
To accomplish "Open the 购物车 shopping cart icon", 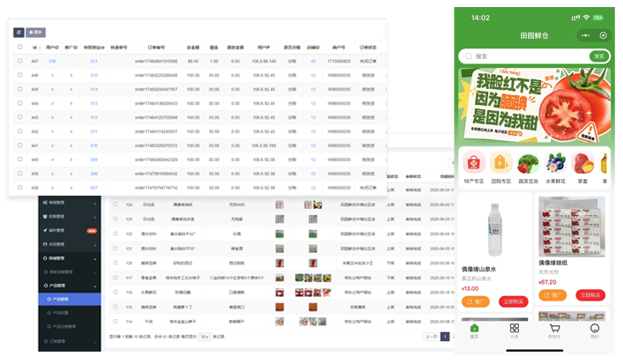I will (x=554, y=330).
